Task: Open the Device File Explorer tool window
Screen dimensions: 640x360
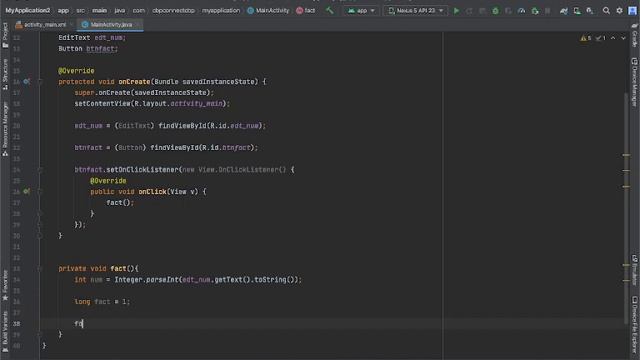Action: (635, 324)
